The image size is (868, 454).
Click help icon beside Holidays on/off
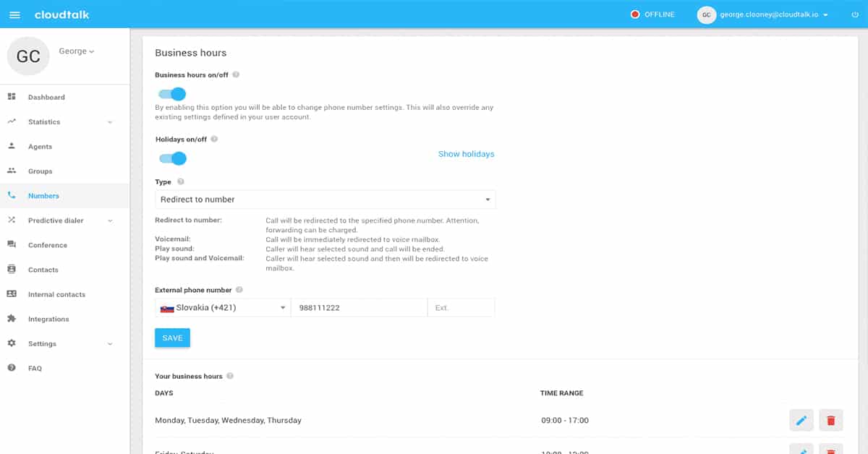(214, 139)
